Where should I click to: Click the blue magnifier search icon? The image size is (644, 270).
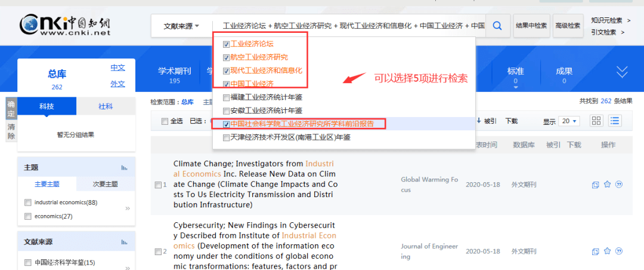point(497,26)
